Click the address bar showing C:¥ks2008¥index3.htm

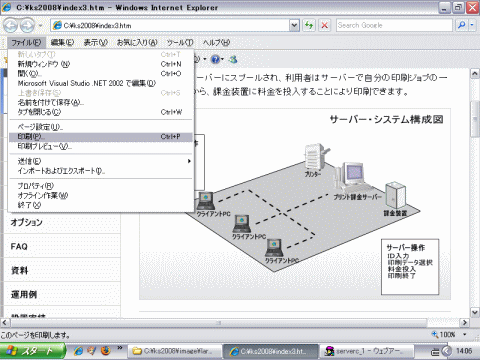point(170,25)
